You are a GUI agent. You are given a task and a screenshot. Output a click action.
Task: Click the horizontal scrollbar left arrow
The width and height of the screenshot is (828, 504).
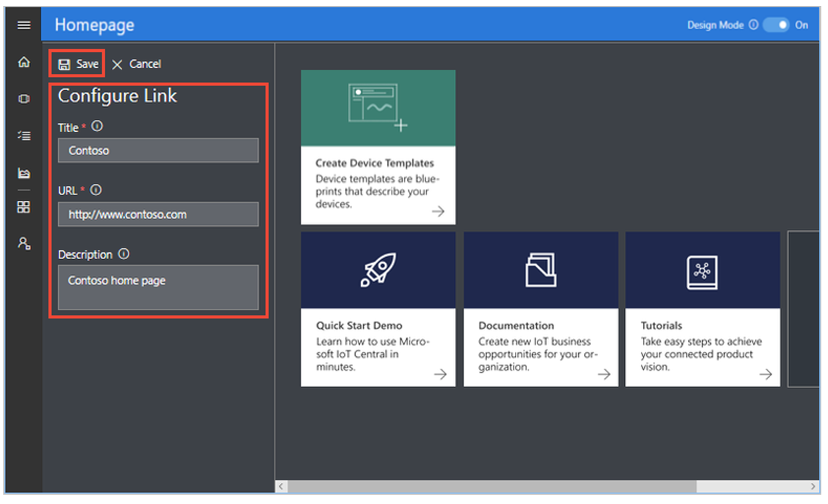pyautogui.click(x=281, y=487)
